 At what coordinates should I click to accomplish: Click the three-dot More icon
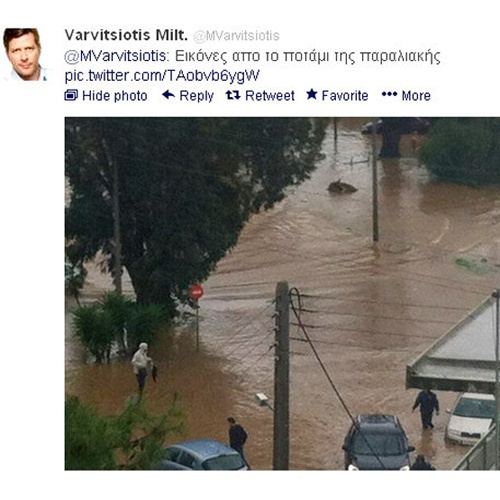[x=389, y=94]
